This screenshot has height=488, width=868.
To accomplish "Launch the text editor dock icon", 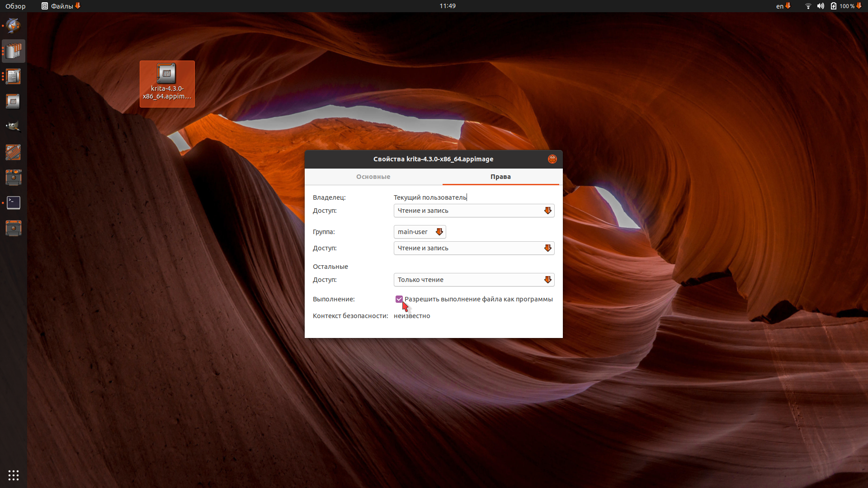I will (13, 76).
